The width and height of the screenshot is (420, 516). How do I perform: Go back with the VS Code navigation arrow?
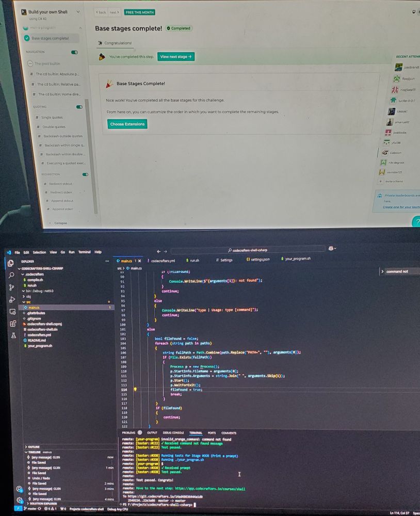[158, 251]
